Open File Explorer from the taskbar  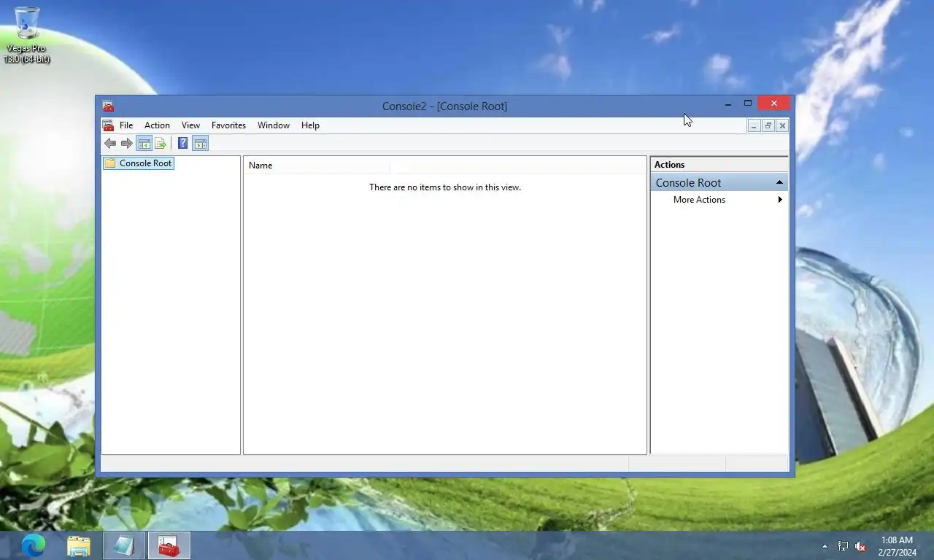pos(79,545)
